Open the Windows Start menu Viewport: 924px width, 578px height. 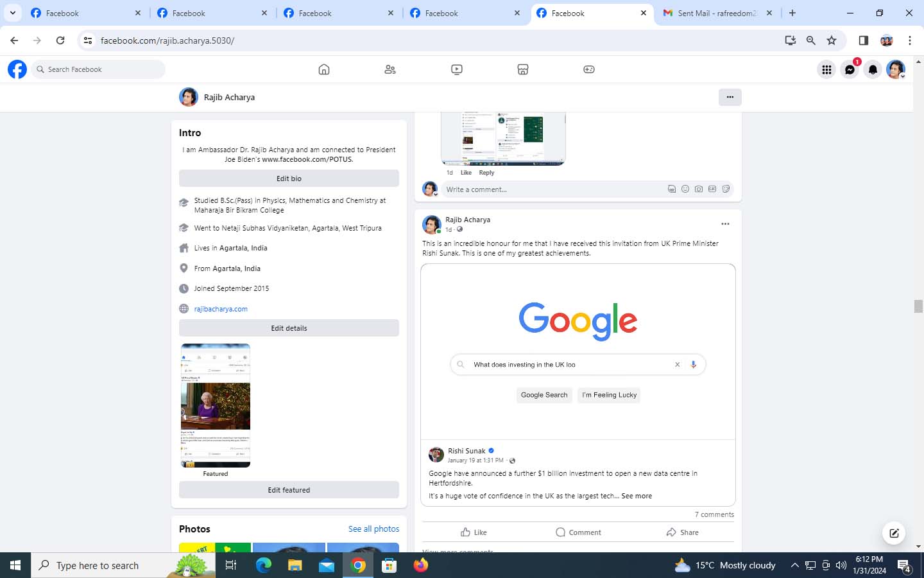[x=15, y=565]
